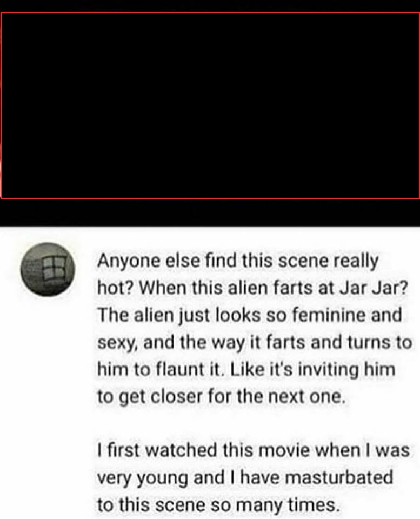Select the line starting "very young and I have"
420x519 pixels.
pos(245,478)
